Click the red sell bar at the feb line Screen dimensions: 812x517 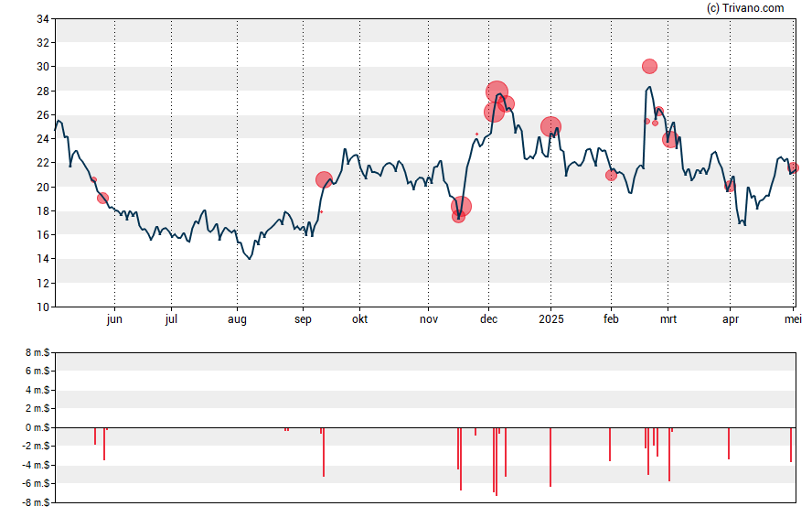coord(610,445)
